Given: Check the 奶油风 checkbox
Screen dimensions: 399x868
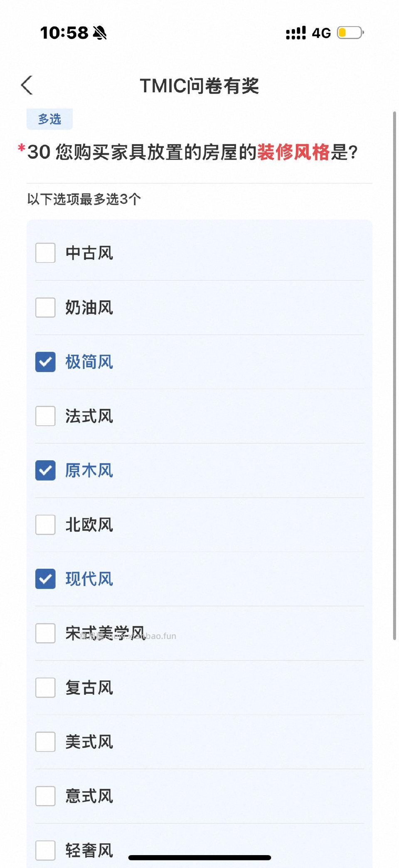Looking at the screenshot, I should 45,308.
